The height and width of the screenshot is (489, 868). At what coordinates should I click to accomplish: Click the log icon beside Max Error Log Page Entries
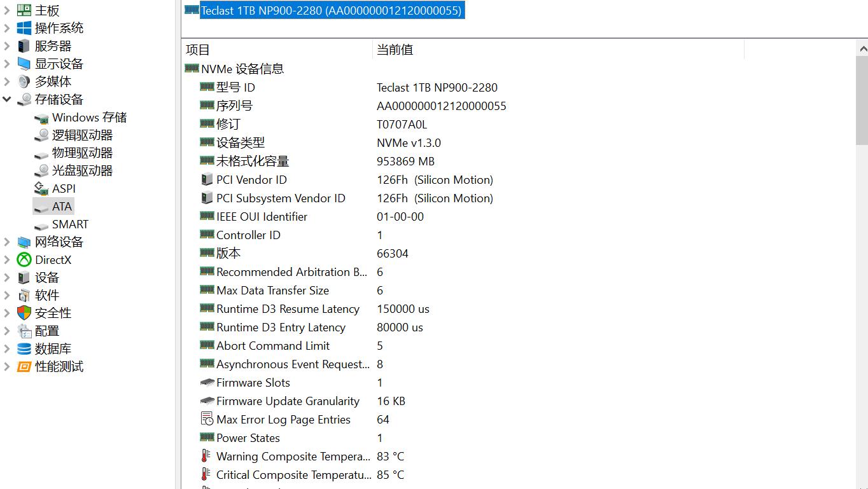pos(206,419)
